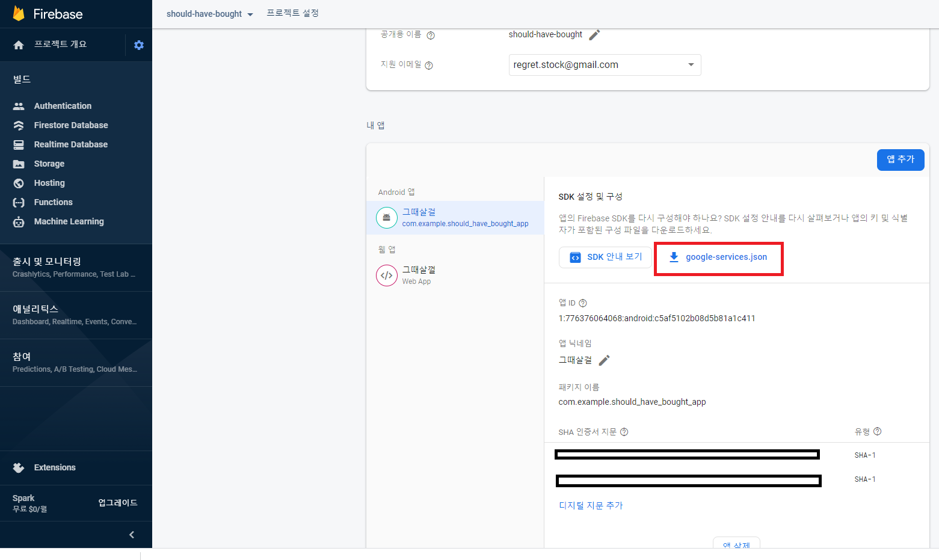Edit the public name with pencil icon
Image resolution: width=939 pixels, height=560 pixels.
coord(594,35)
